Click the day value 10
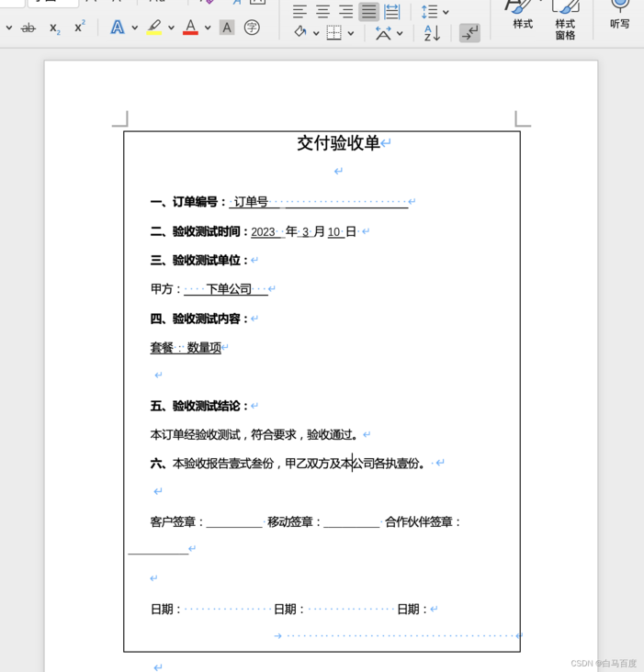The image size is (644, 672). pyautogui.click(x=333, y=232)
